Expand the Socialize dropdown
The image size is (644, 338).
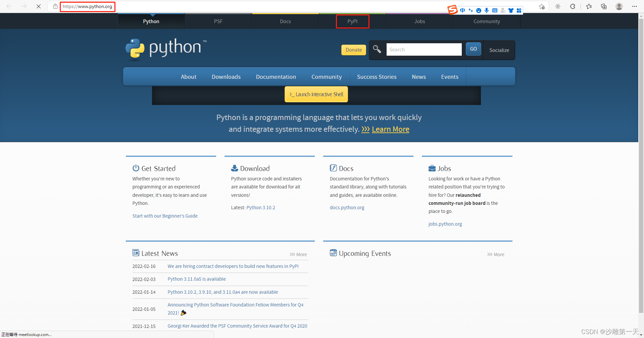coord(499,50)
